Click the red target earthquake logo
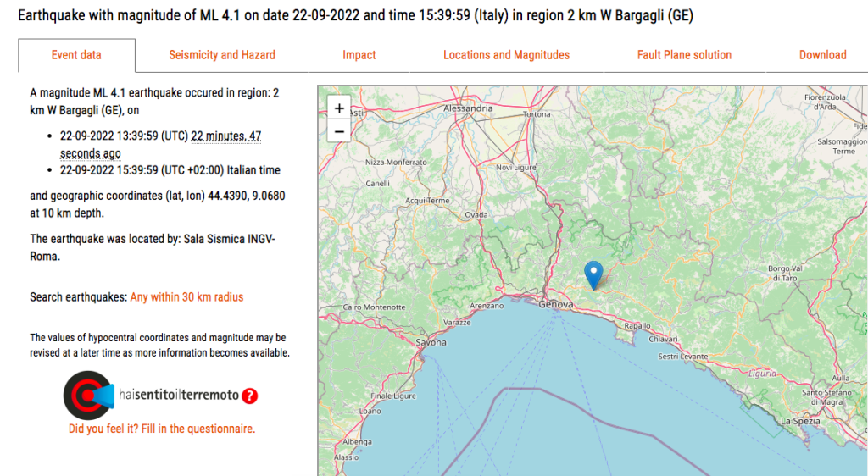The width and height of the screenshot is (868, 476). point(85,396)
